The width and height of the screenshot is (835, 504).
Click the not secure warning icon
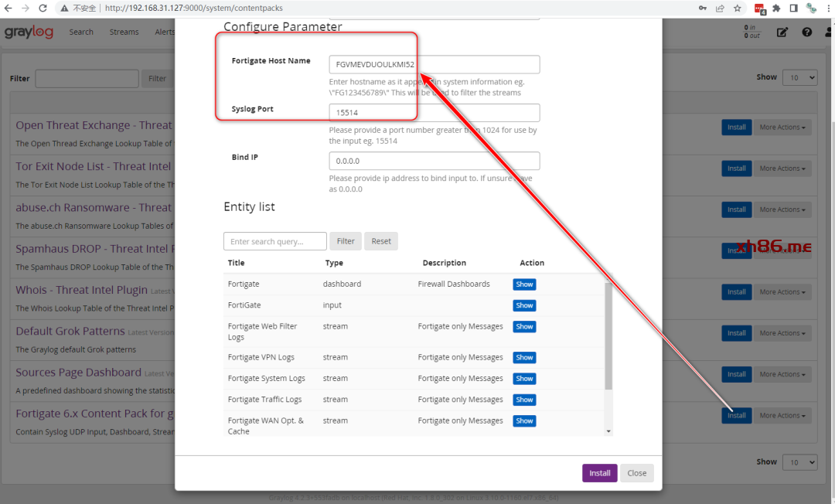click(64, 8)
